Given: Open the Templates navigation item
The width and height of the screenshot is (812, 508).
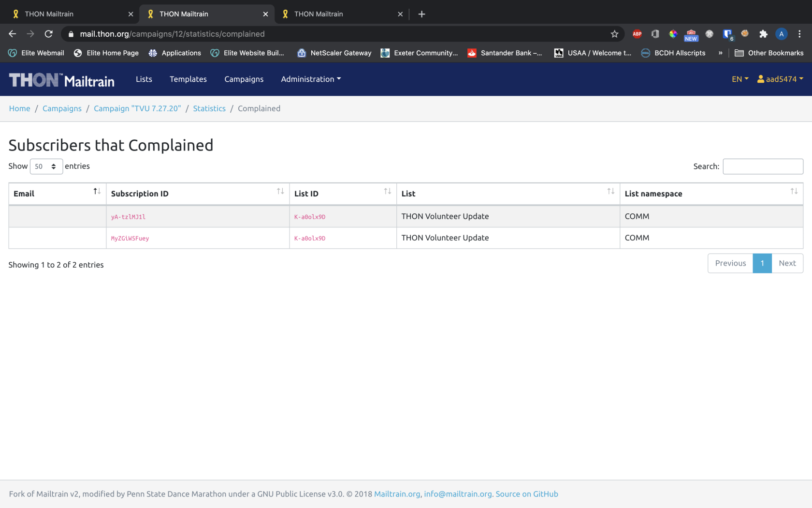Looking at the screenshot, I should coord(188,79).
